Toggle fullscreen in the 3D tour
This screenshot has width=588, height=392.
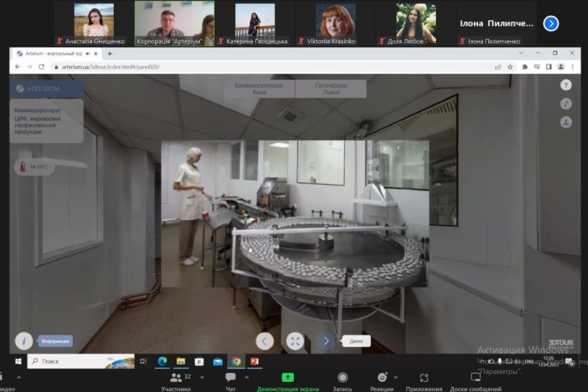coord(295,341)
